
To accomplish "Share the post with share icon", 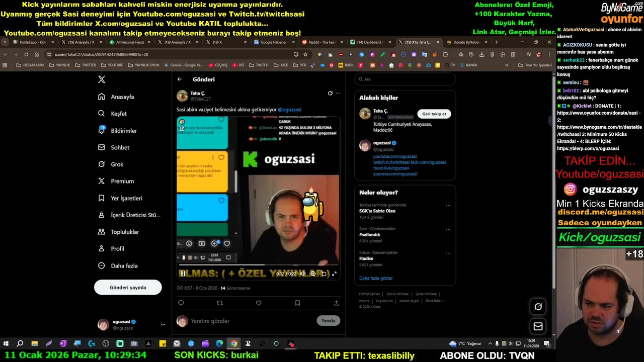I will 337,303.
